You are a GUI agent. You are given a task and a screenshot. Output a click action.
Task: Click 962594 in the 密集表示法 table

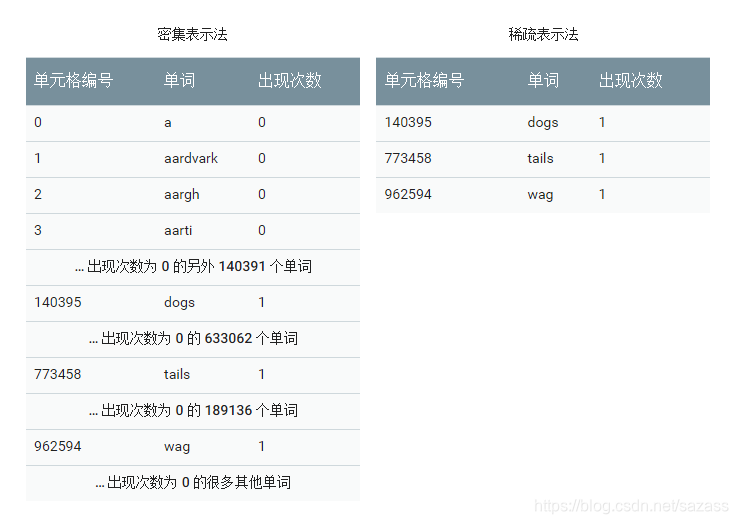coord(57,446)
